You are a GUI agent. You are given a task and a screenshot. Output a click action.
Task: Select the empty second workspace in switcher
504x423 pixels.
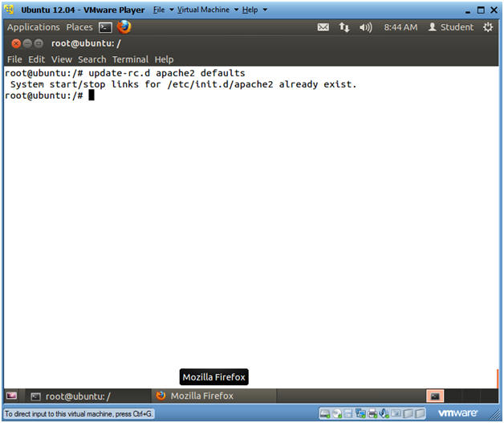(x=454, y=396)
